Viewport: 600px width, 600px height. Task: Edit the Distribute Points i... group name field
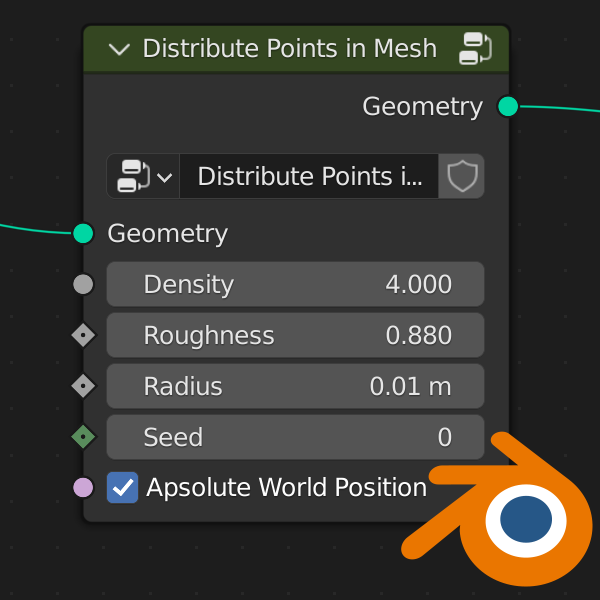(309, 176)
